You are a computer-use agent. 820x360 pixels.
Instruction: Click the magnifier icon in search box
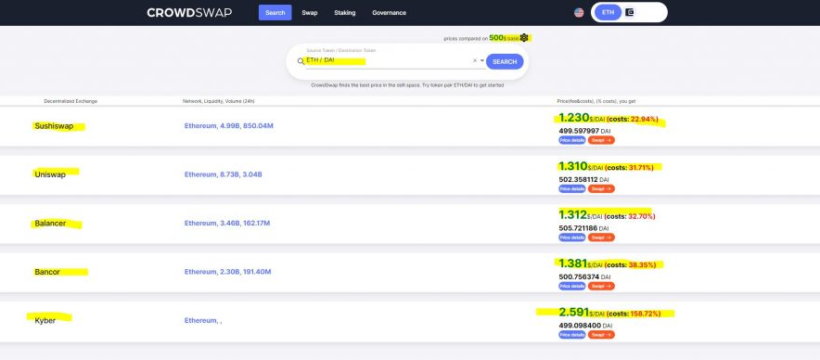[301, 61]
